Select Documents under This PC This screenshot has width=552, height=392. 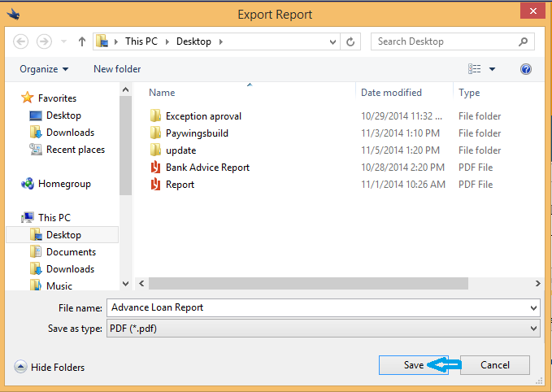(x=71, y=252)
